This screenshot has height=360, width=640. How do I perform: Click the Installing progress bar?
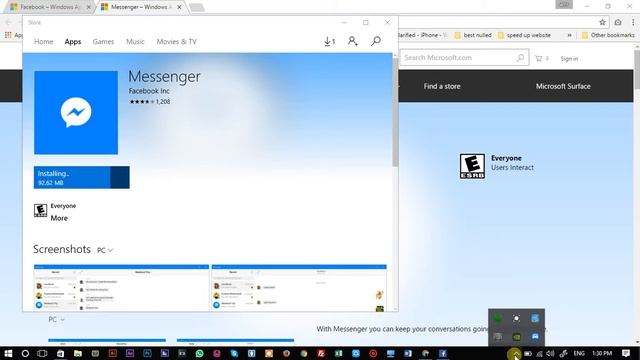click(82, 178)
